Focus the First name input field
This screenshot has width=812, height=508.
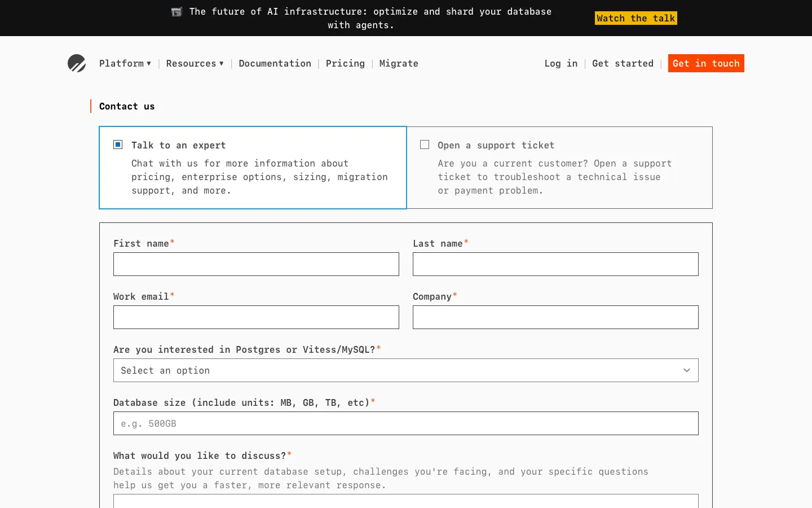coord(256,264)
